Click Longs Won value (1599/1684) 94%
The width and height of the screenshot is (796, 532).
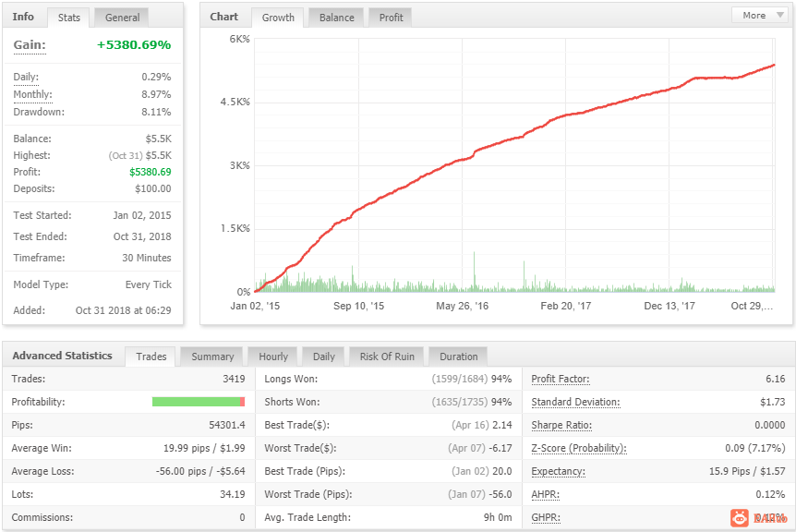472,379
